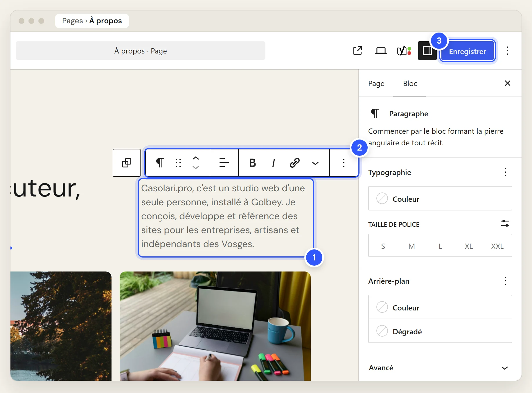Open the Yoast SEO panel icon
This screenshot has width=532, height=393.
pos(404,51)
